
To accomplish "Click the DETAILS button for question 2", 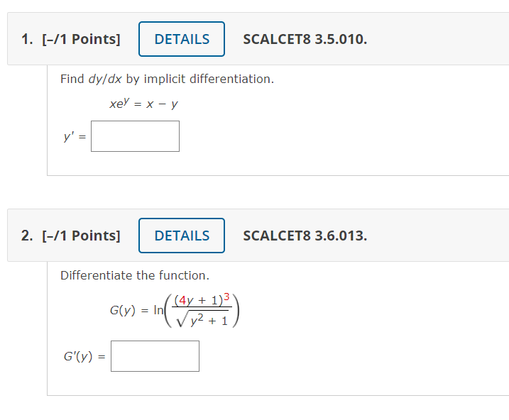I will [182, 236].
